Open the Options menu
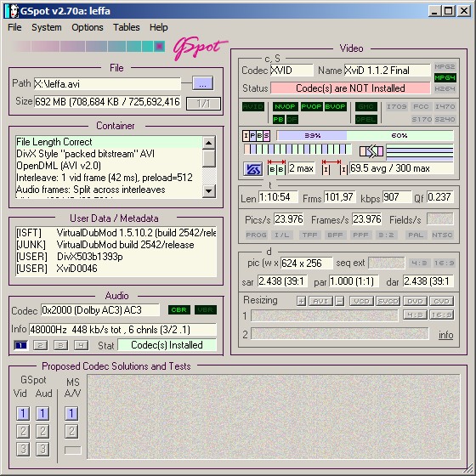The width and height of the screenshot is (476, 476). pos(88,27)
